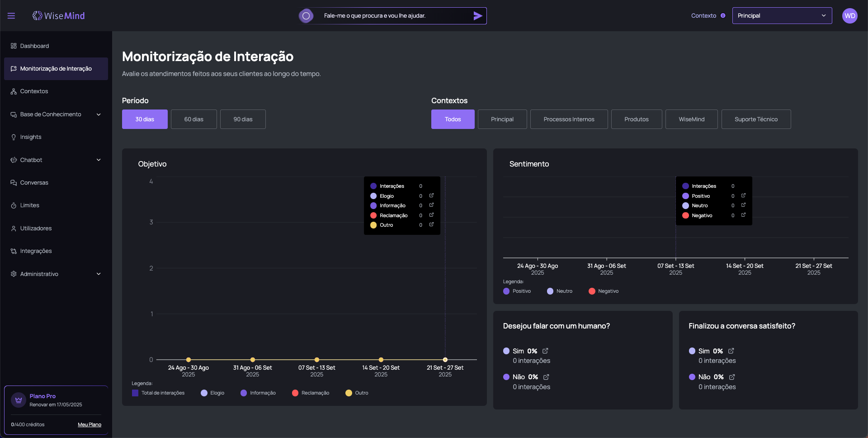This screenshot has width=868, height=438.
Task: Click the hamburger menu icon
Action: click(x=11, y=16)
